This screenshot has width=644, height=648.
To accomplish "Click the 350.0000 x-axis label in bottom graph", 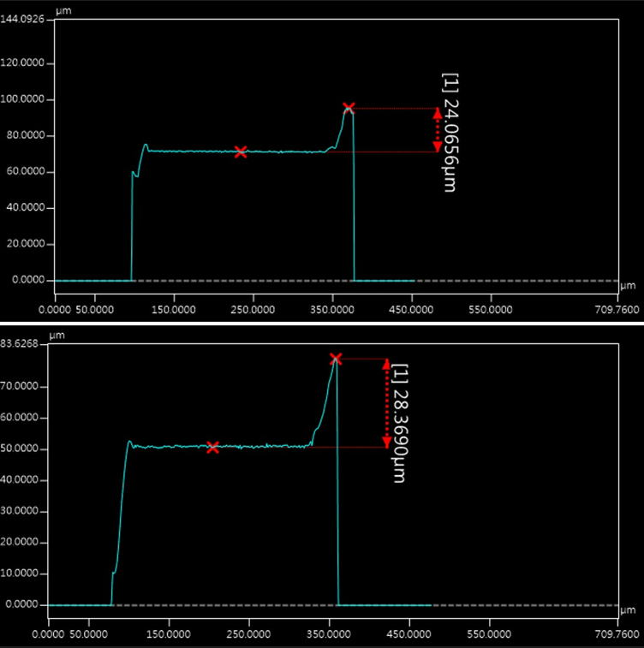I will click(x=330, y=633).
